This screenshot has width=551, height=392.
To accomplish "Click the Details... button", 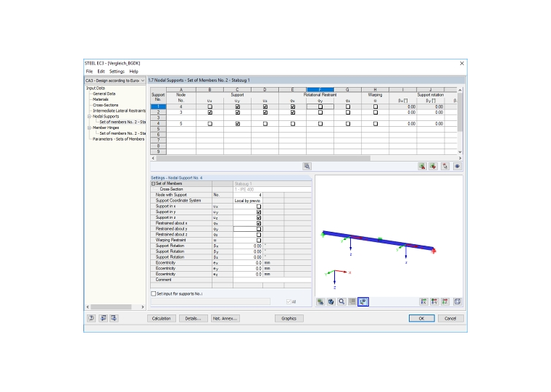I will pyautogui.click(x=194, y=319).
